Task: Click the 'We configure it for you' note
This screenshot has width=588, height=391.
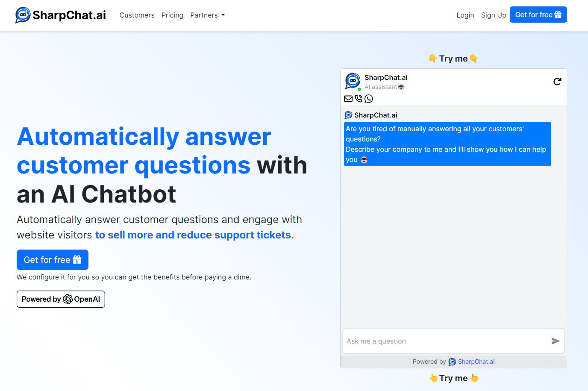Action: pyautogui.click(x=134, y=277)
